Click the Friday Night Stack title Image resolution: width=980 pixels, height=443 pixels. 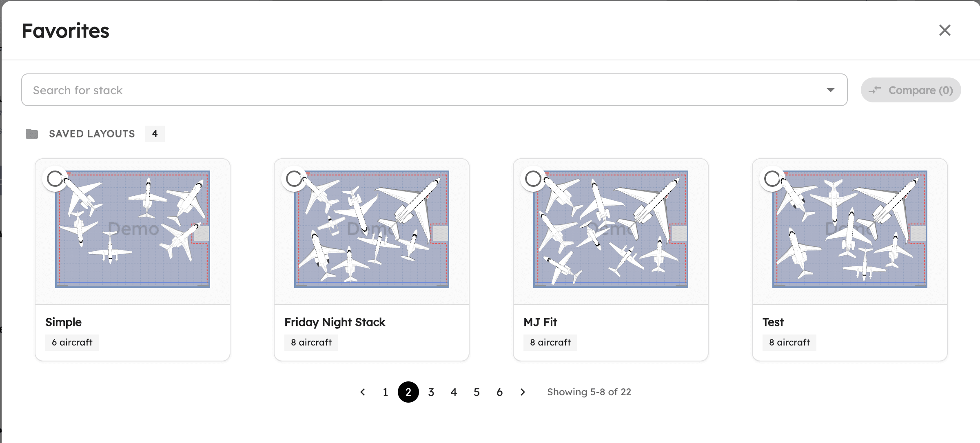pyautogui.click(x=335, y=322)
